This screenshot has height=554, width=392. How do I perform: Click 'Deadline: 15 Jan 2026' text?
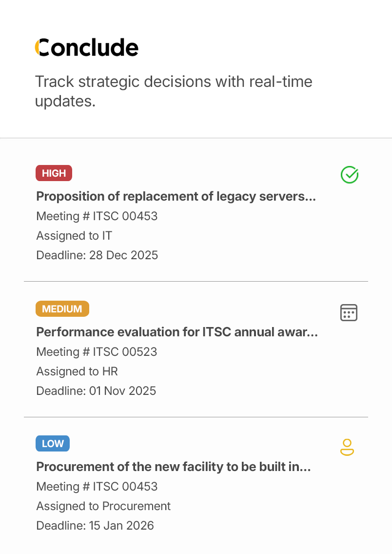click(x=95, y=526)
